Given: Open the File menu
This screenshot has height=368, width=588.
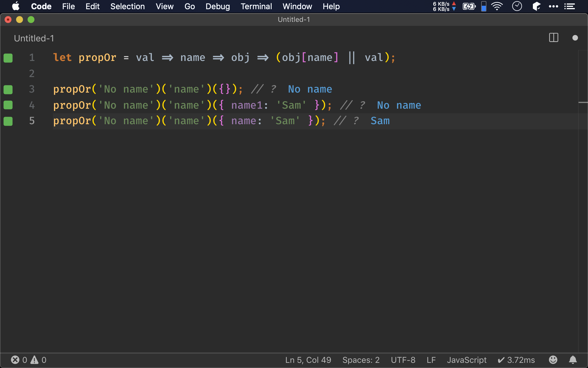Looking at the screenshot, I should coord(68,6).
